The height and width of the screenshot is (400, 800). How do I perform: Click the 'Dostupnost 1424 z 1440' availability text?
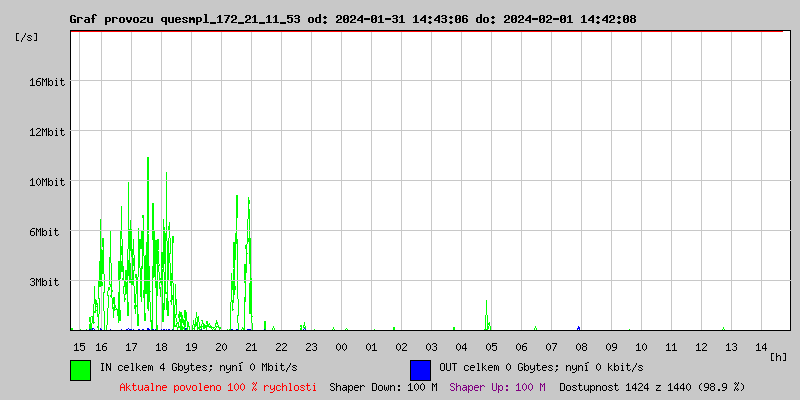(651, 387)
